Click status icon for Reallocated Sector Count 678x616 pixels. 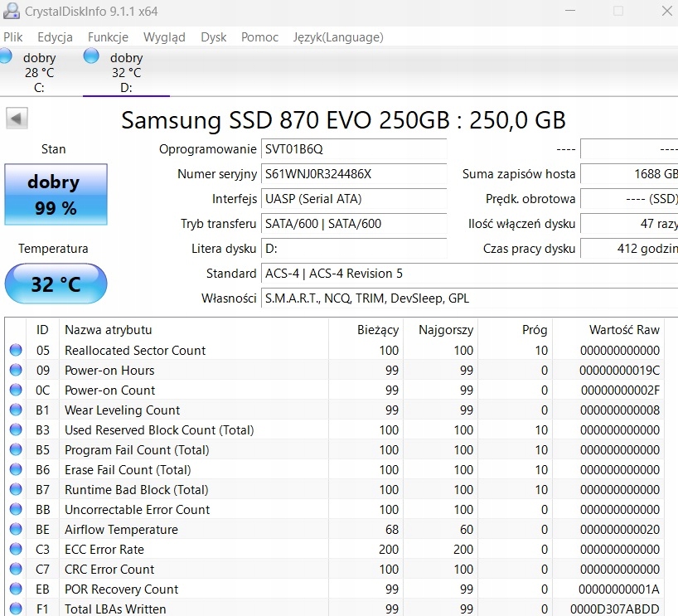coord(16,350)
